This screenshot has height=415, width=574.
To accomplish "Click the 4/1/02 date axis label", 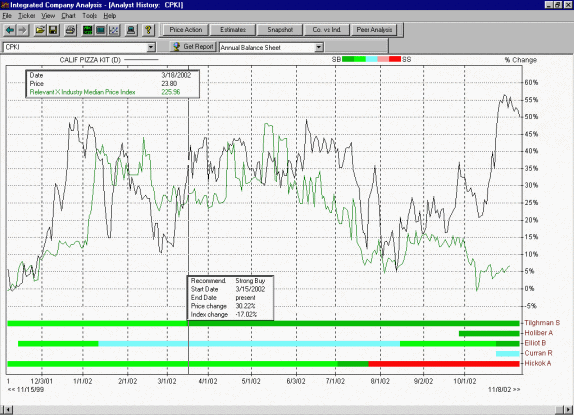I will pos(208,381).
